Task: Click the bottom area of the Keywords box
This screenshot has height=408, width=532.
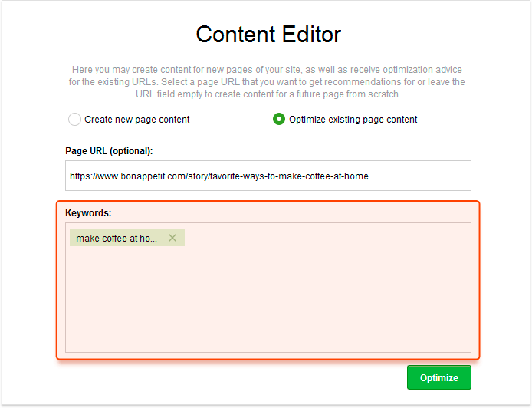Action: tap(268, 340)
